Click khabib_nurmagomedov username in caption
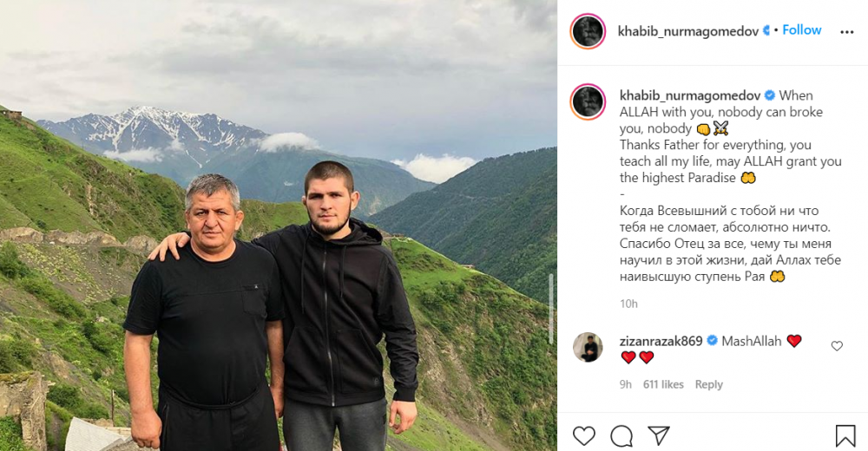 tap(691, 95)
